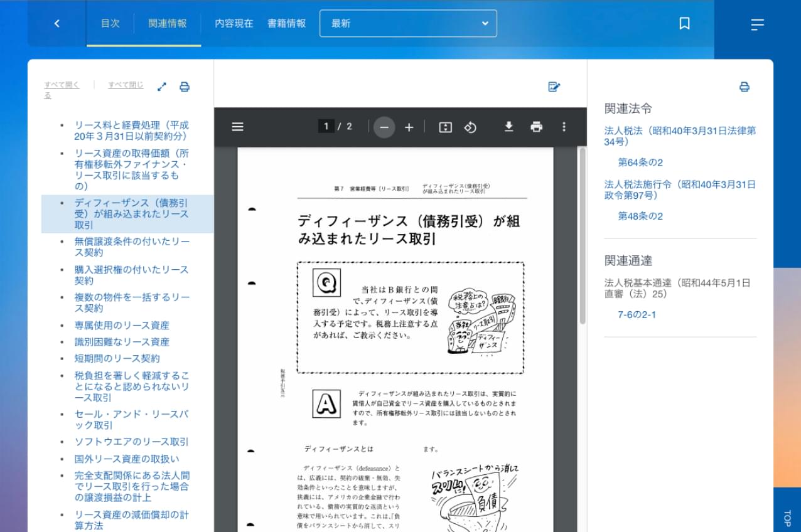Open the 最新 version dropdown
Viewport: 801px width, 532px height.
(408, 23)
